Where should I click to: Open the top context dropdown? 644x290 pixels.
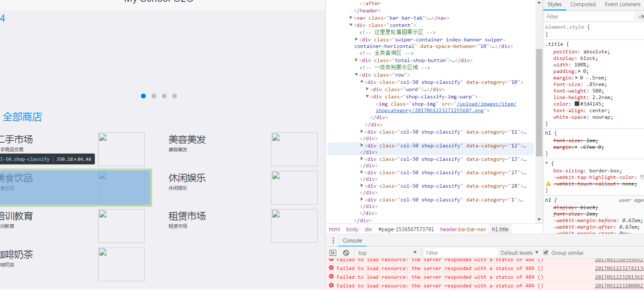(x=387, y=253)
